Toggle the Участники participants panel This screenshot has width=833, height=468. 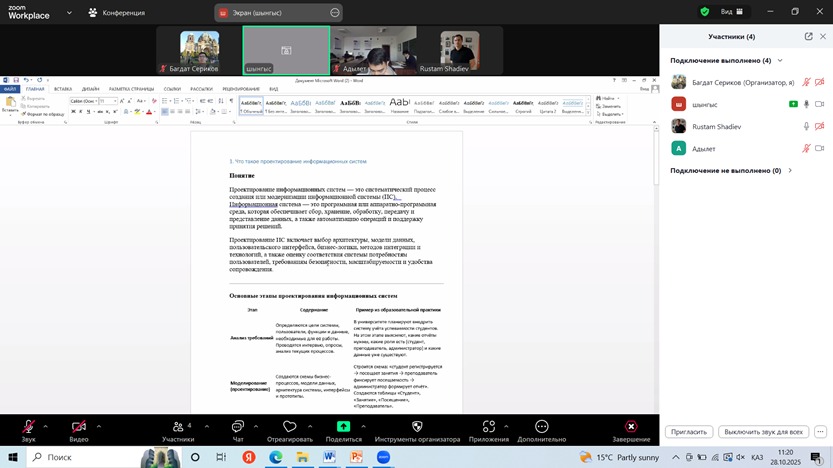178,427
